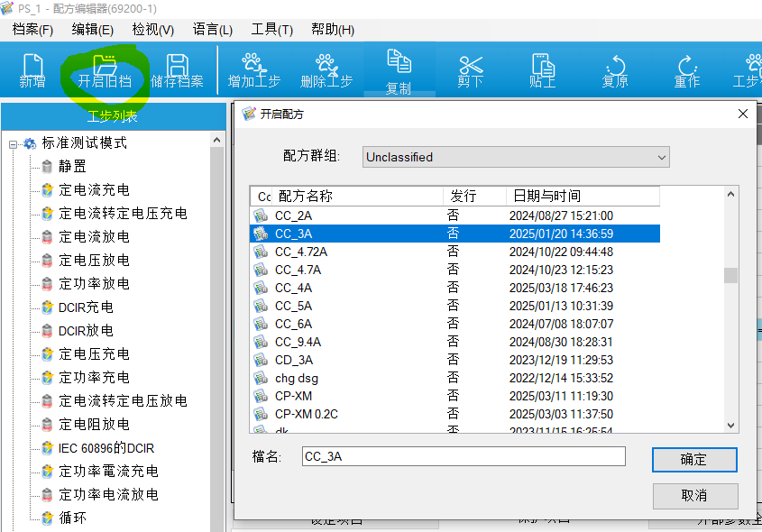Open the 检视(V) menu
Screen dimensions: 762x532
pyautogui.click(x=152, y=30)
